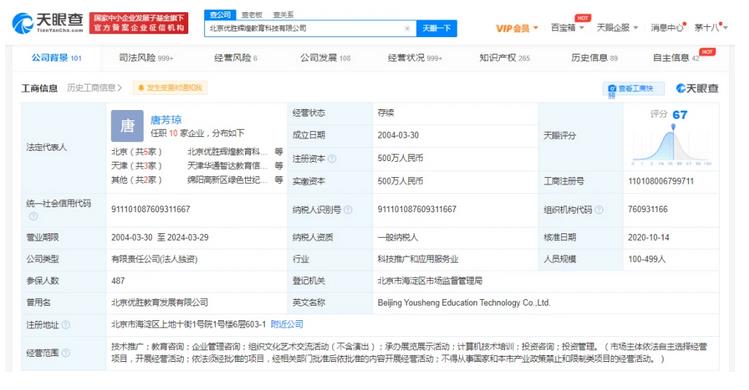Click the info icon beside 注册地址

[x=66, y=325]
